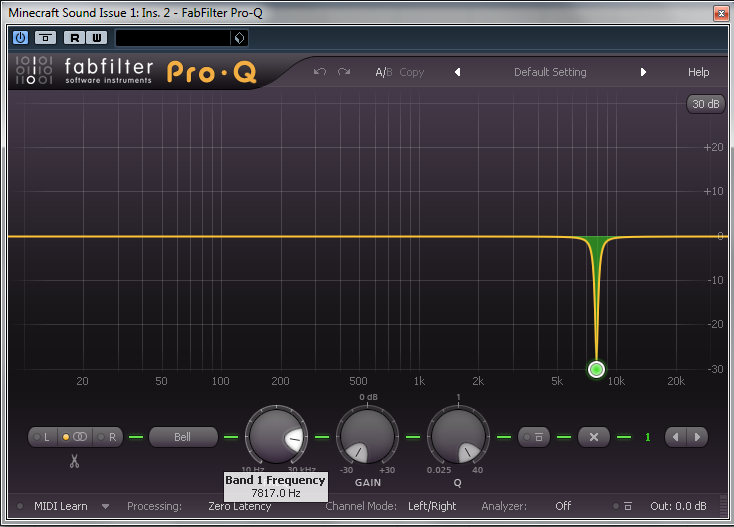The height and width of the screenshot is (527, 734).
Task: Click the GAIN knob
Action: click(367, 436)
